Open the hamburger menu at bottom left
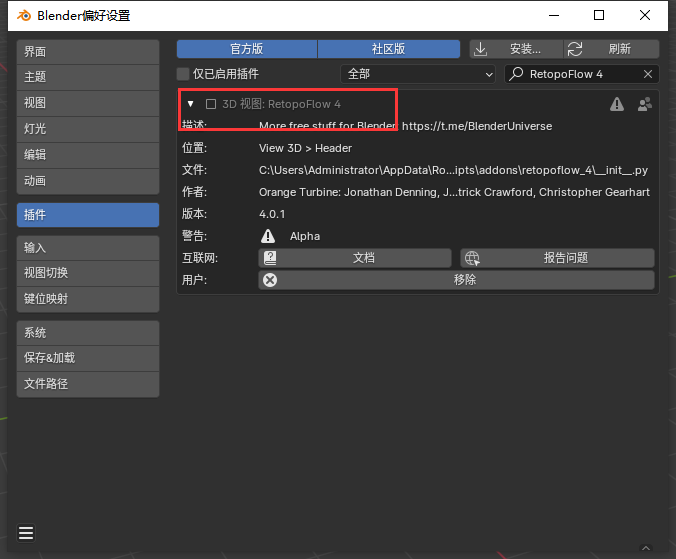This screenshot has width=676, height=559. [26, 533]
